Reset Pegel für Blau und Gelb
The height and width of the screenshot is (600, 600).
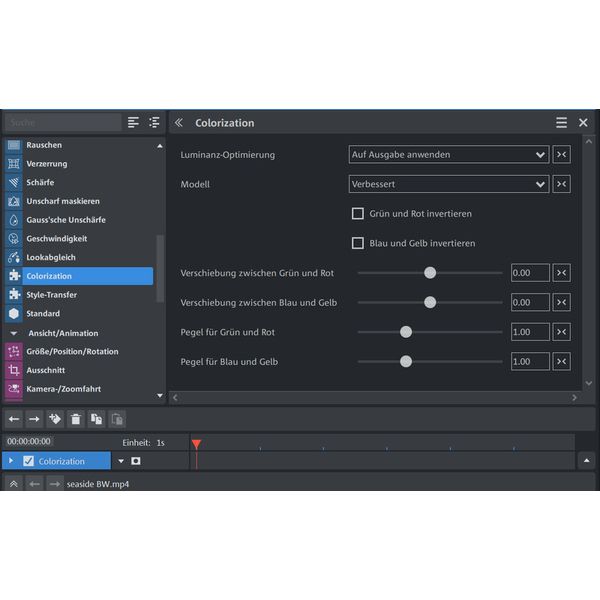(x=561, y=362)
